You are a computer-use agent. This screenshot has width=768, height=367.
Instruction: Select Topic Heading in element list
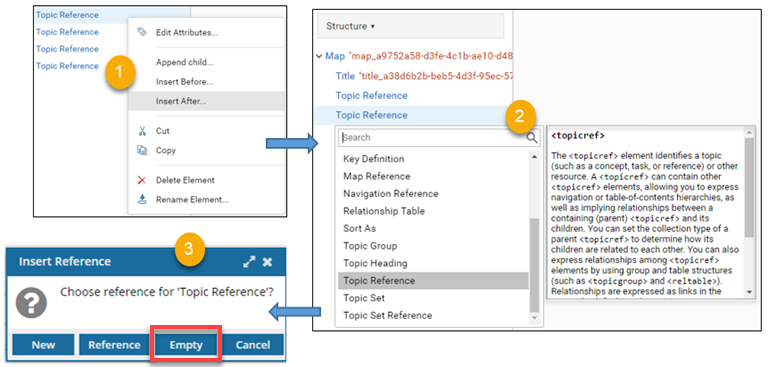pos(375,263)
